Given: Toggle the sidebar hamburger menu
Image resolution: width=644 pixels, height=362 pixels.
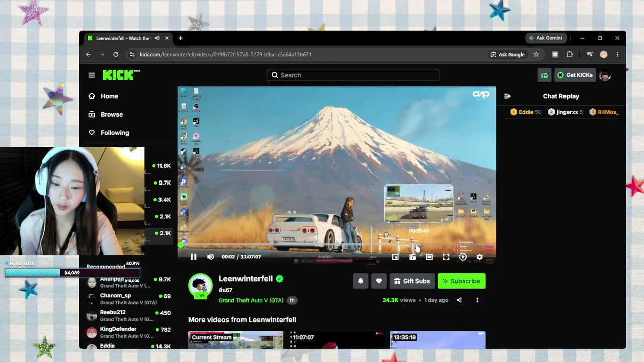Looking at the screenshot, I should coord(92,75).
